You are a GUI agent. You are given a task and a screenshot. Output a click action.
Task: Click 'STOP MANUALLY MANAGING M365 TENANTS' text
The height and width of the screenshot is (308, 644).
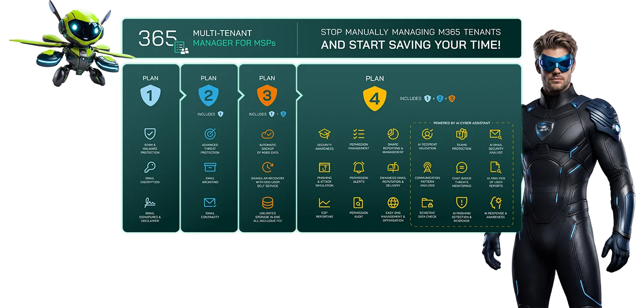pos(411,32)
